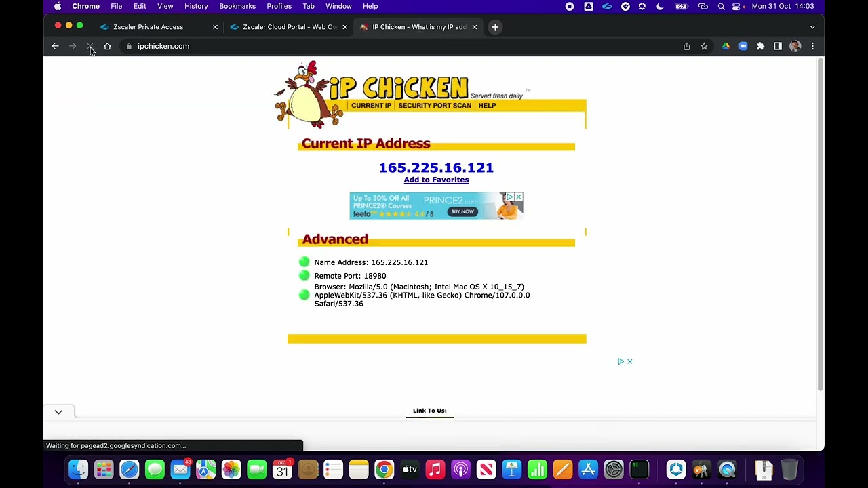868x488 pixels.
Task: Open App Store from the Dock
Action: (588, 469)
